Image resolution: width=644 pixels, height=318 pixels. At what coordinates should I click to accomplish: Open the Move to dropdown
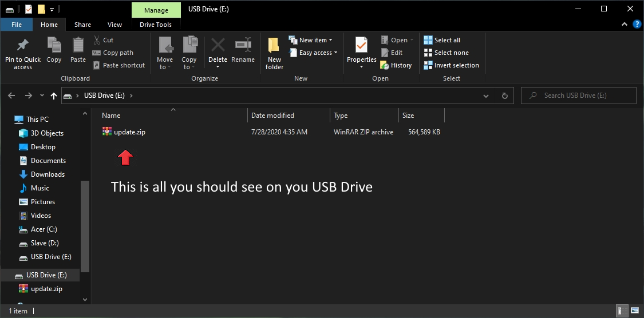[x=165, y=54]
